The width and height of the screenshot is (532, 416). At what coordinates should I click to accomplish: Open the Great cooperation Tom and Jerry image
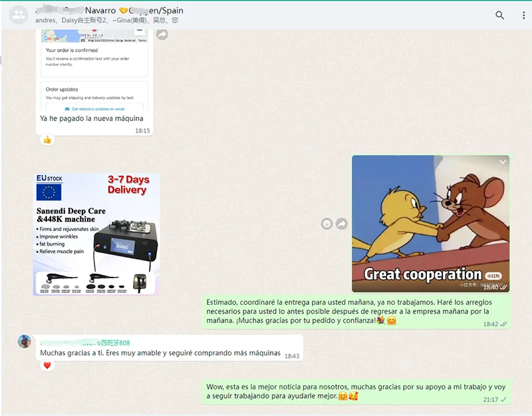click(x=430, y=224)
